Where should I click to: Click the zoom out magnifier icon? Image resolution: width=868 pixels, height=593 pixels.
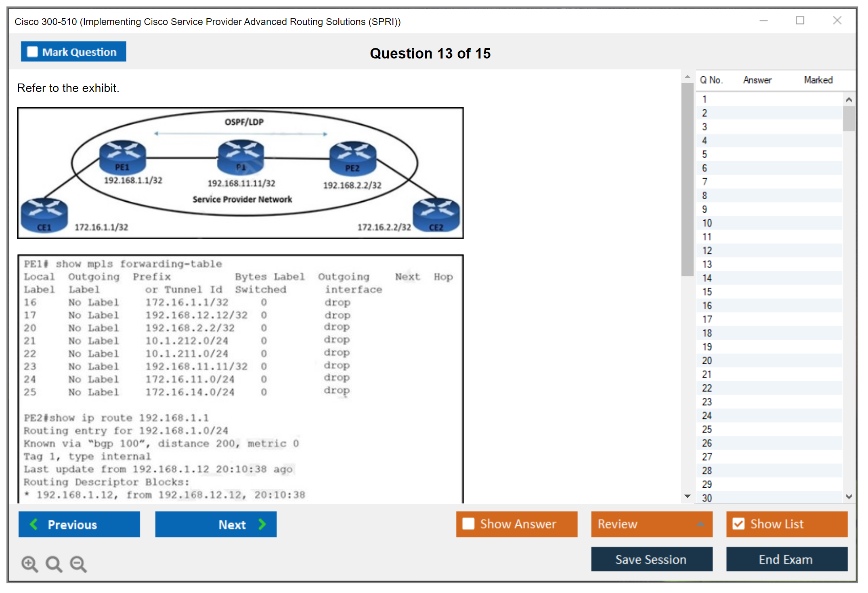[78, 564]
